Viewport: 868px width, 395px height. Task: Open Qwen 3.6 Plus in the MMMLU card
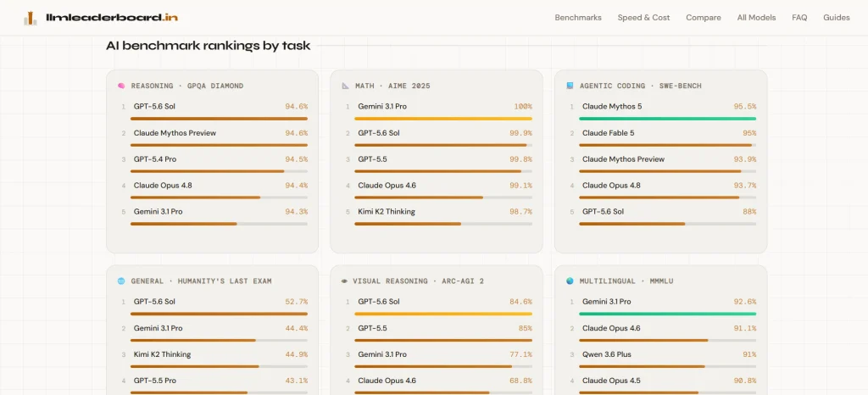click(607, 354)
